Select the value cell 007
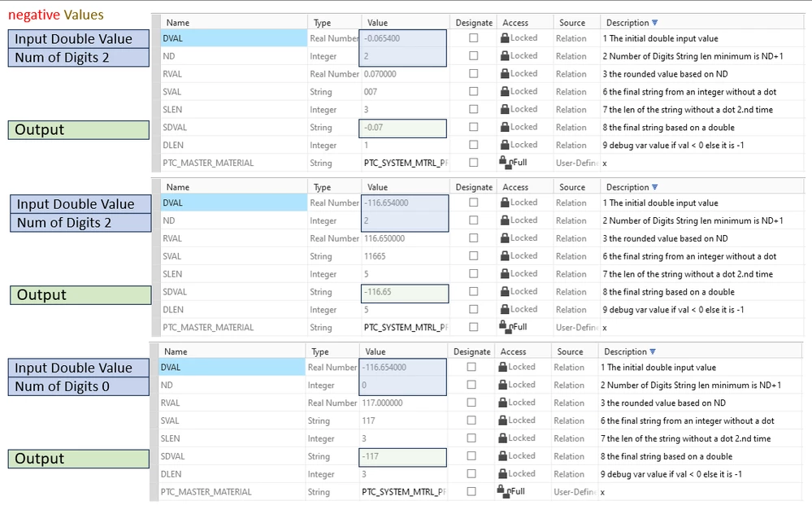The image size is (812, 505). 405,92
